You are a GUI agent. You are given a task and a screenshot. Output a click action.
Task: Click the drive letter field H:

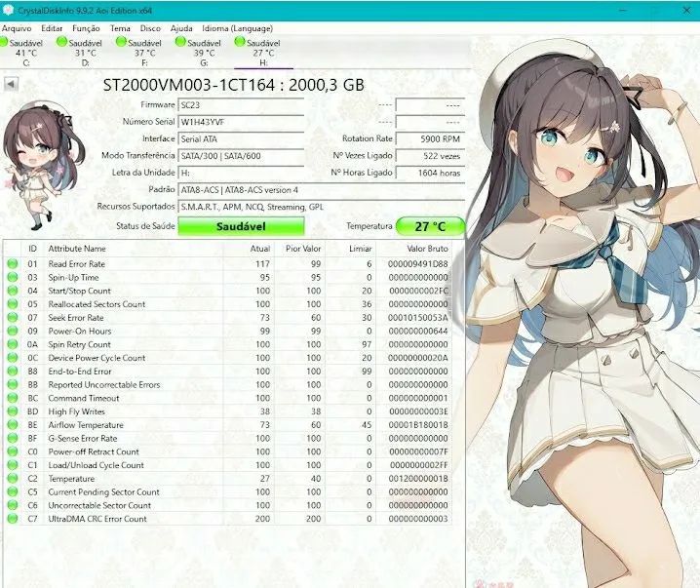tap(241, 173)
